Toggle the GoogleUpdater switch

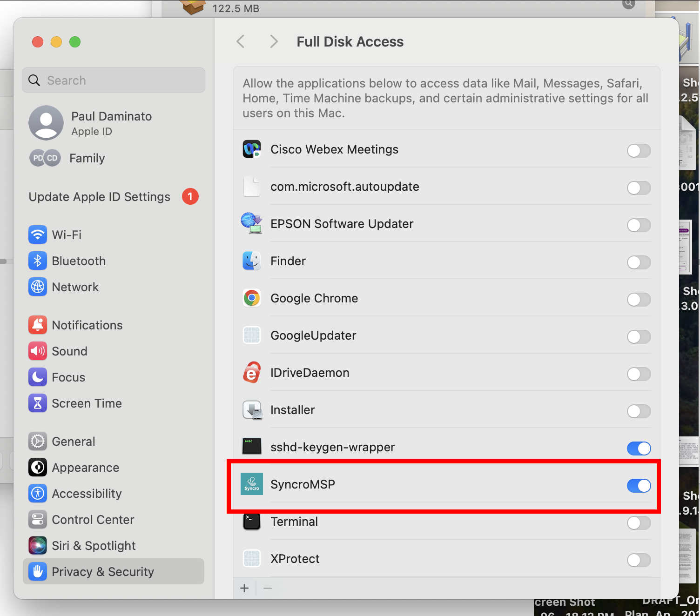639,337
